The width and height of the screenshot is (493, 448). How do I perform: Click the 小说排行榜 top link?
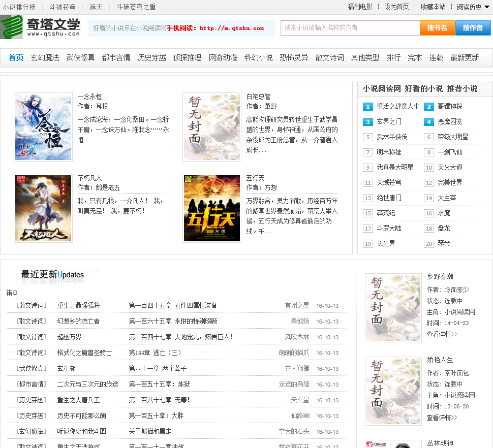[19, 7]
